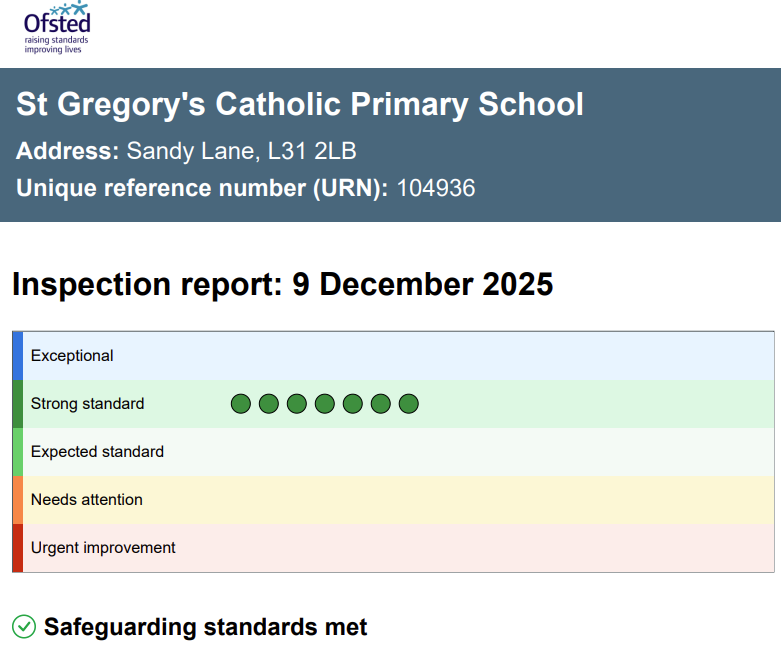Click the dark green bar beside Strong standard

(18, 404)
